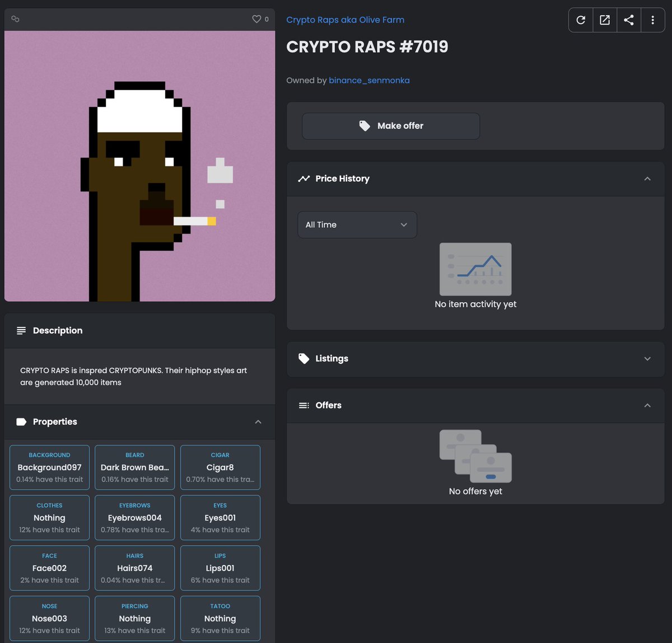Select the Piercing Nothing property card
Viewport: 672px width, 643px height.
[x=135, y=618]
